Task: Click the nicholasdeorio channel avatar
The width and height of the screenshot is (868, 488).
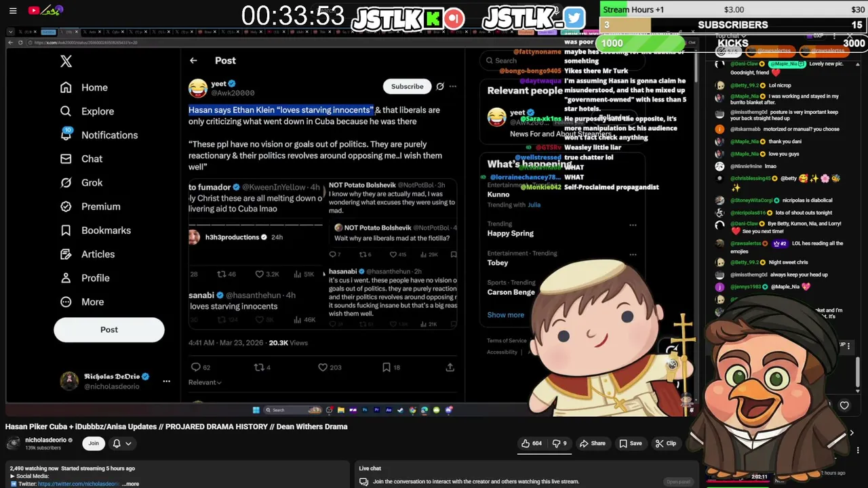Action: [x=13, y=443]
